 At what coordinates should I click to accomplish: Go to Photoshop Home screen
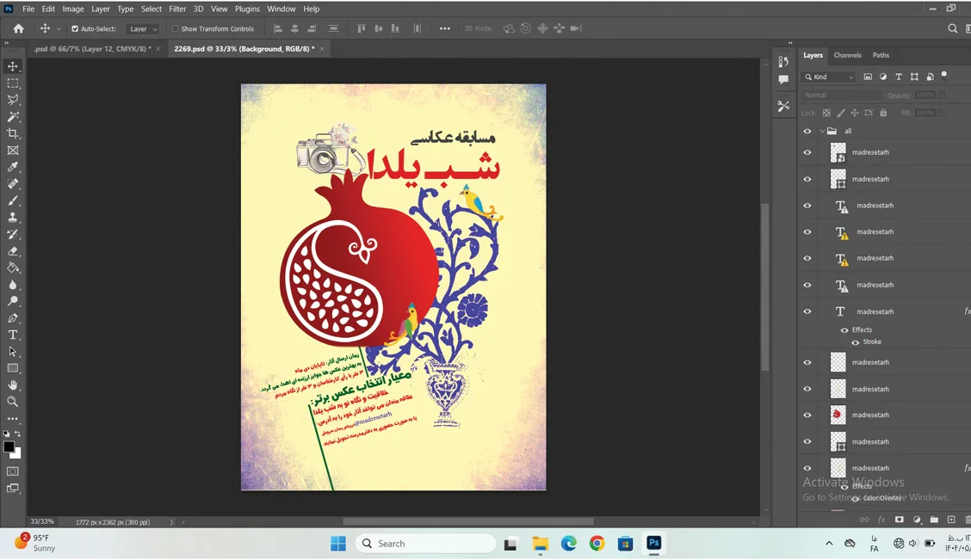tap(19, 28)
